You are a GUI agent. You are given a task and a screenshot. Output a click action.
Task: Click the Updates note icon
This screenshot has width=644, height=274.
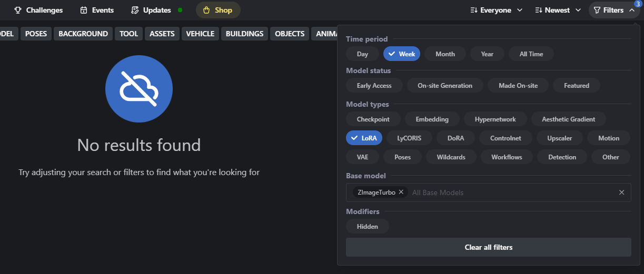135,10
